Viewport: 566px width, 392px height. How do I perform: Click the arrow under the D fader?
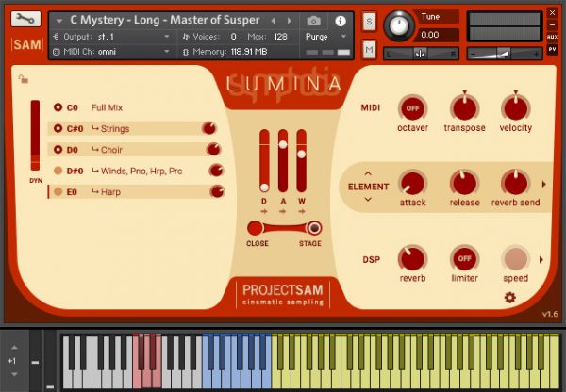[x=264, y=211]
